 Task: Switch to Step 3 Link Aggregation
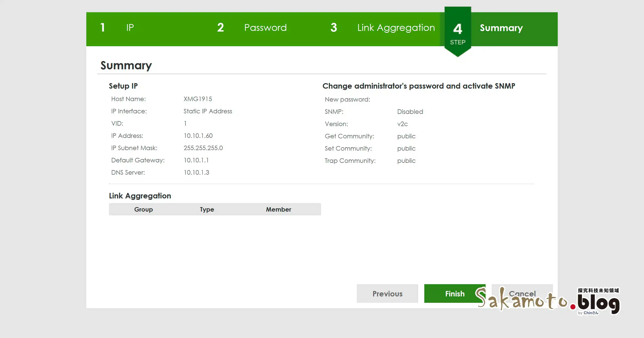(396, 28)
